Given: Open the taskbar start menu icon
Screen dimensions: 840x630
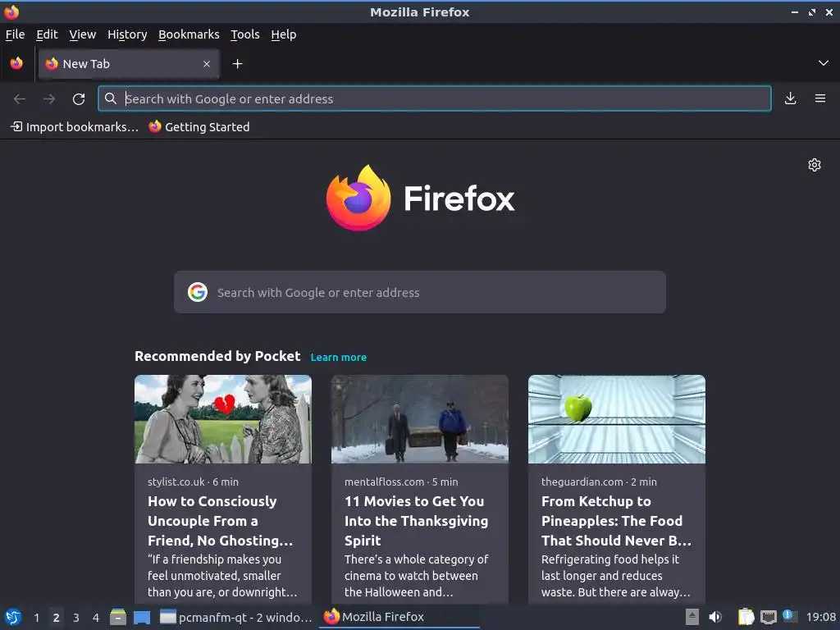Looking at the screenshot, I should [x=13, y=617].
